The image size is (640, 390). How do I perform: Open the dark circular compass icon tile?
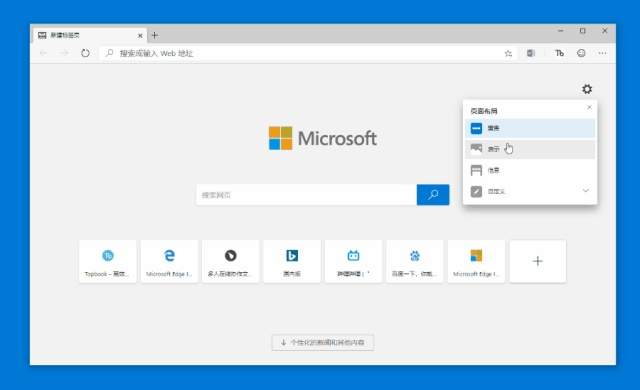(x=231, y=261)
